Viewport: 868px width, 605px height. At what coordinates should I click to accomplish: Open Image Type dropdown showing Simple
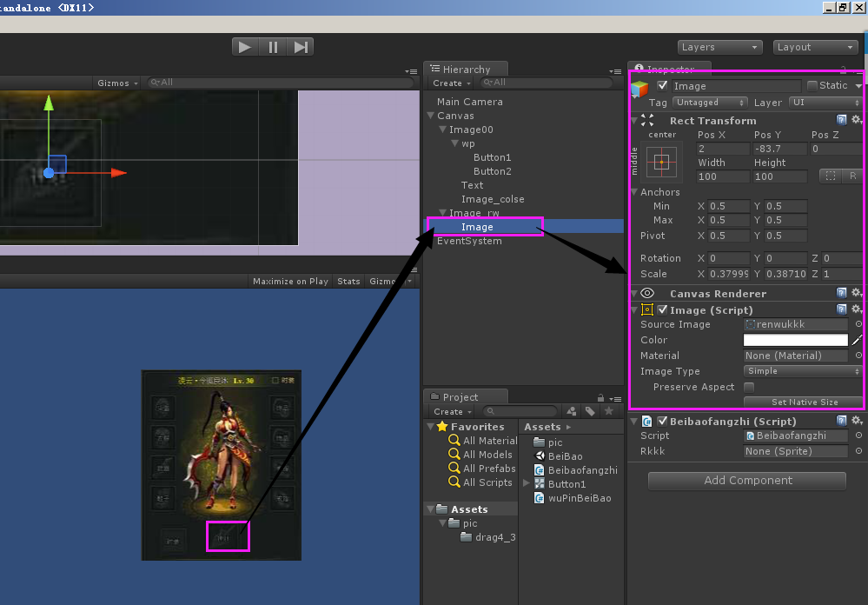[803, 371]
